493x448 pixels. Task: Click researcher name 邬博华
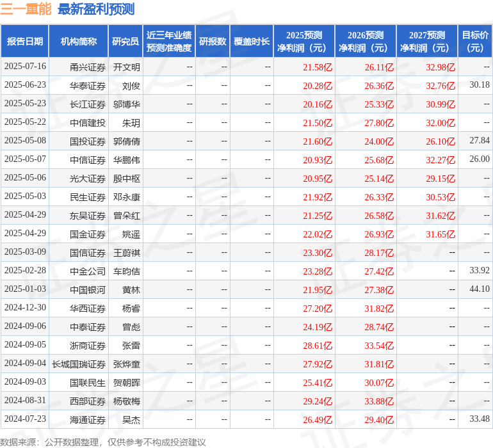point(127,104)
